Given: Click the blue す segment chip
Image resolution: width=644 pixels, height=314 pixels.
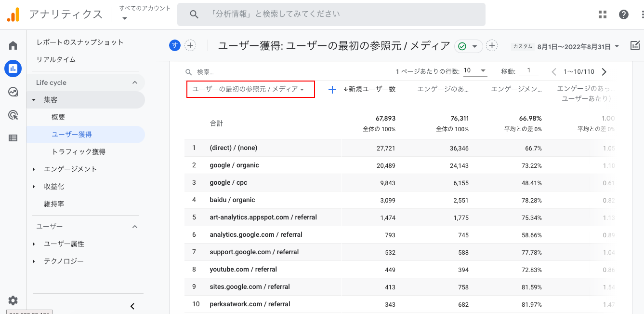Looking at the screenshot, I should tap(174, 46).
